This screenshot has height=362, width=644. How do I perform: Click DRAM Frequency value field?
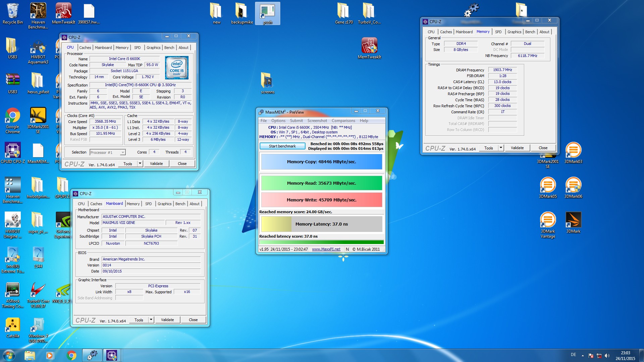tap(502, 70)
